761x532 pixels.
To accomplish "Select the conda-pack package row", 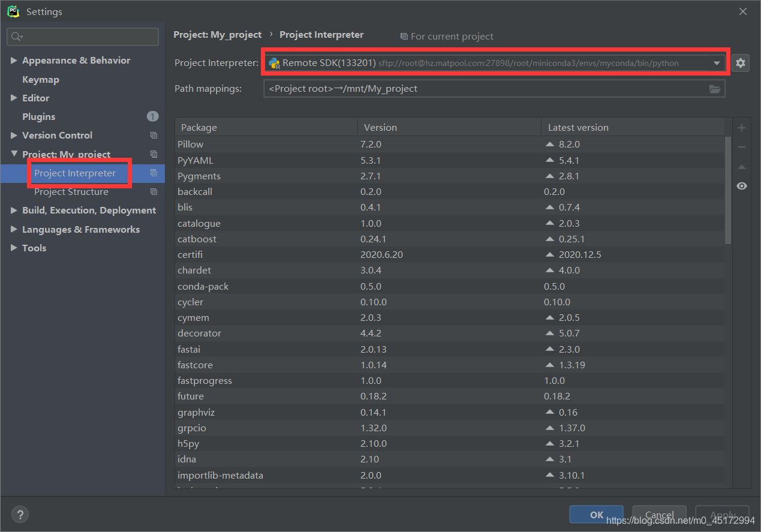I will coord(449,287).
